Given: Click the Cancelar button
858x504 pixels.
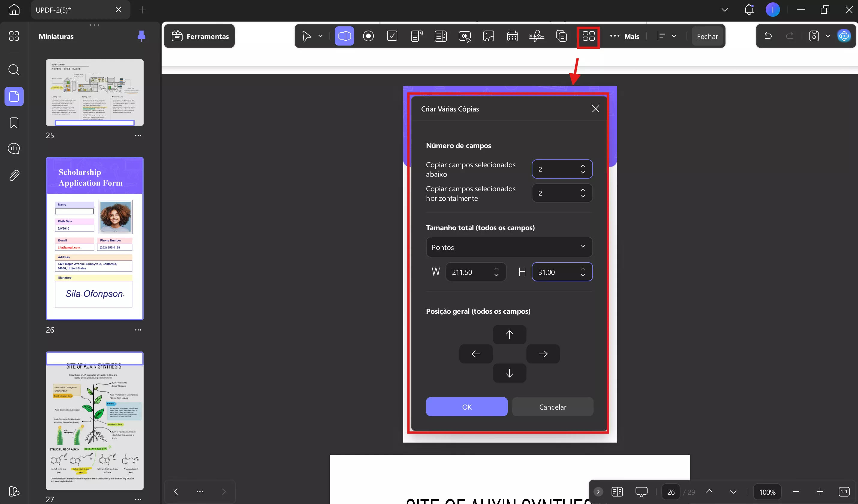Looking at the screenshot, I should (552, 407).
